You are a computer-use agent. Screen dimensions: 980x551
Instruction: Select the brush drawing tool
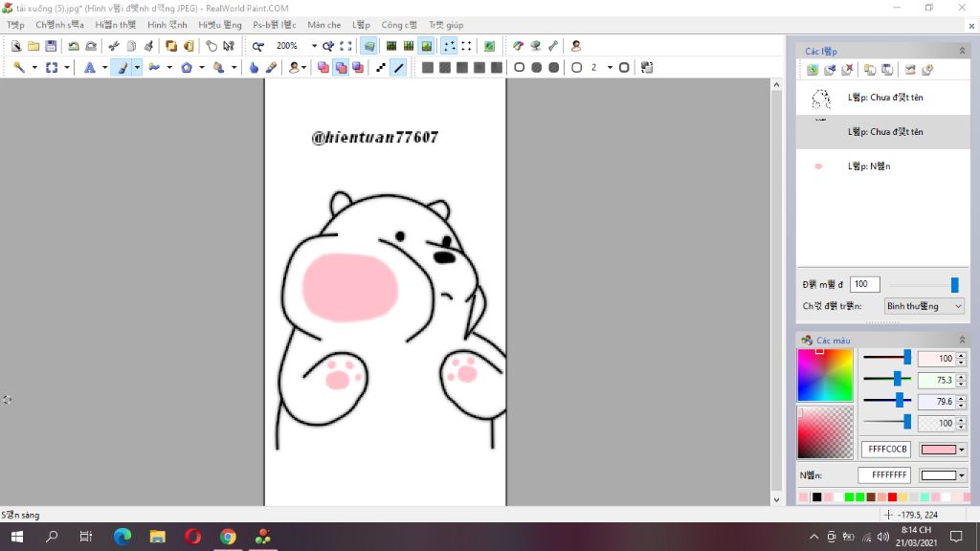pos(122,68)
